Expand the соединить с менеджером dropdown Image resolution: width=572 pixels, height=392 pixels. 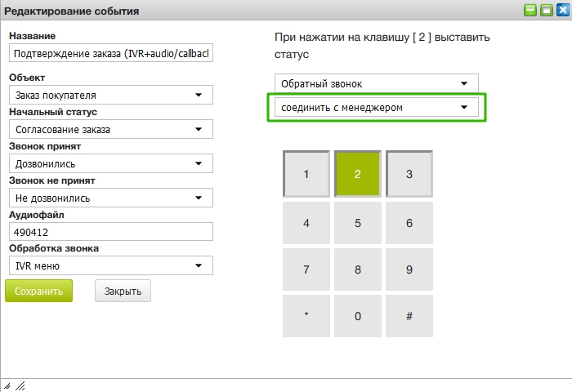coord(376,108)
